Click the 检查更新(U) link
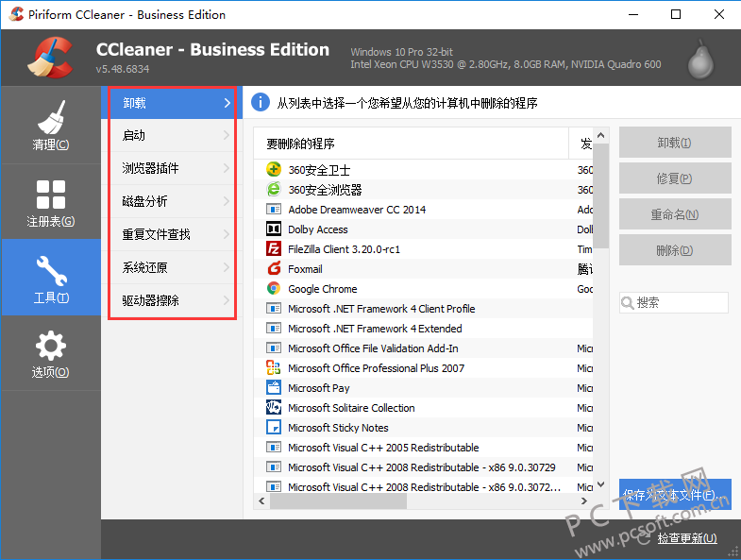 click(x=687, y=537)
